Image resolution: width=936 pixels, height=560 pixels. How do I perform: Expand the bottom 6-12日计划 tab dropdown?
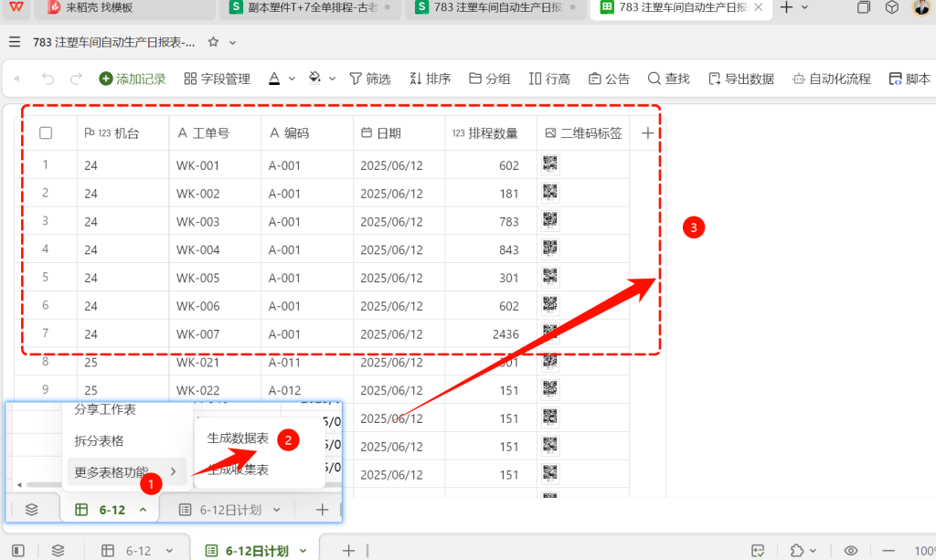(303, 551)
